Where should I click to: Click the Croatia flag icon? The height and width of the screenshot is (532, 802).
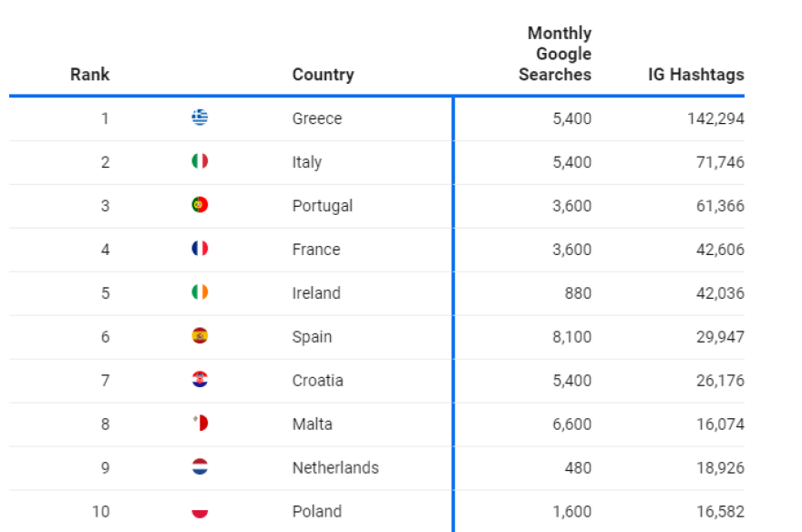coord(200,380)
